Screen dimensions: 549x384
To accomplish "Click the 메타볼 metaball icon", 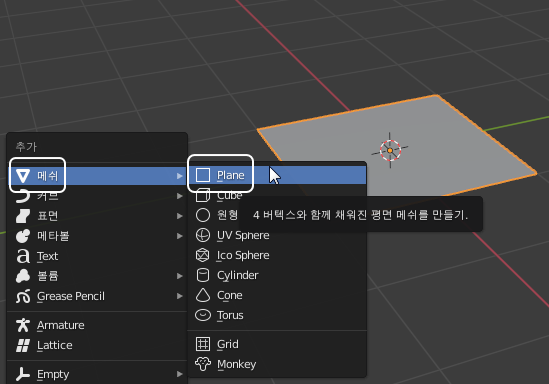I will coord(23,236).
